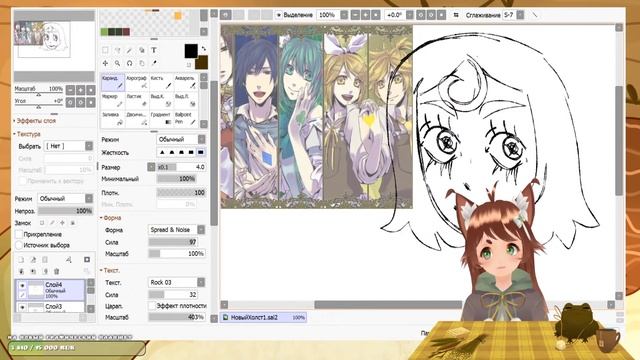Toggle lock moving icon beside Замок
This screenshot has height=360, width=640.
pyautogui.click(x=62, y=223)
